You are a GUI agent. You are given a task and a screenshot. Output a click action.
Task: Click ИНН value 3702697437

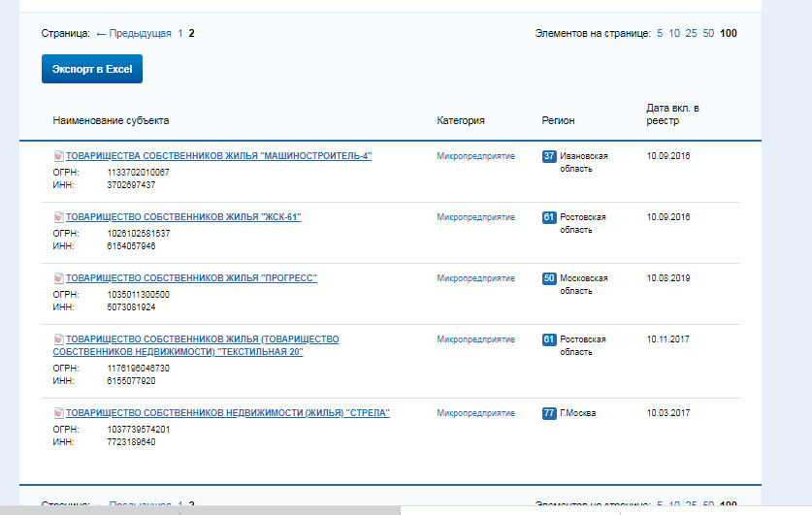coord(131,185)
